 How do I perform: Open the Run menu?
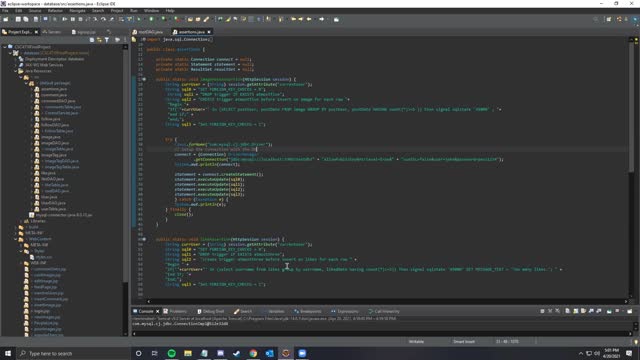133,11
